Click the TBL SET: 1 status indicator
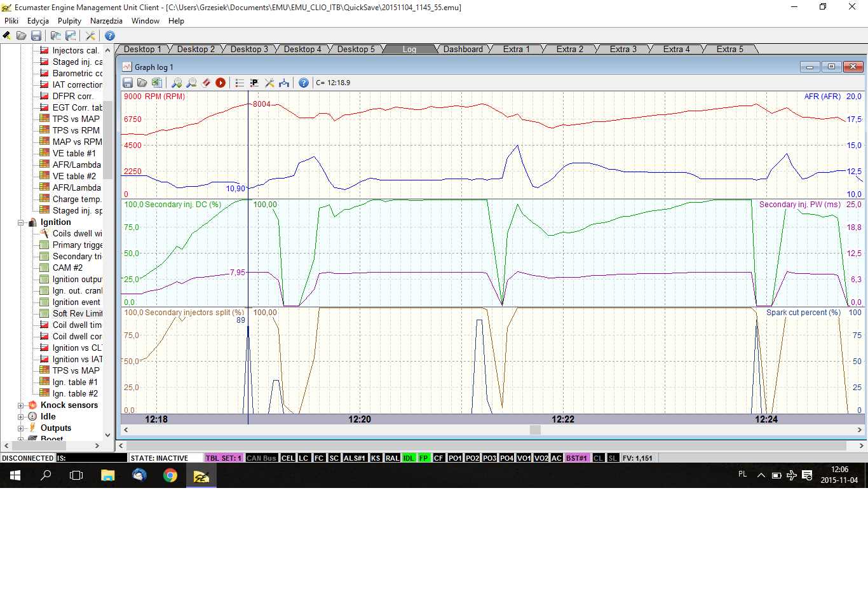868x610 pixels. point(223,458)
